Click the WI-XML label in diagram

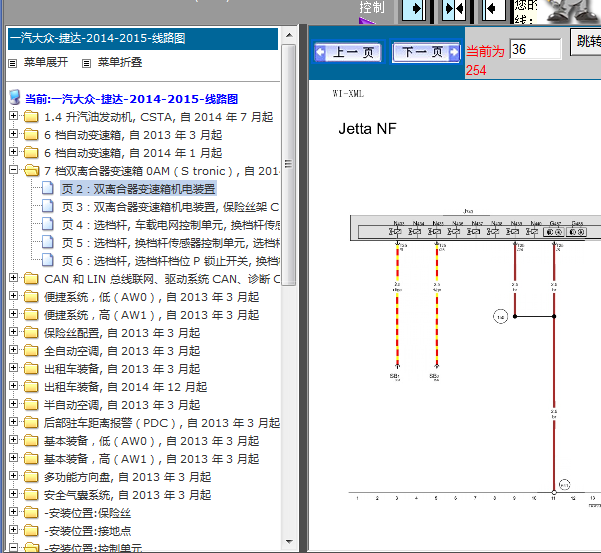coord(348,94)
